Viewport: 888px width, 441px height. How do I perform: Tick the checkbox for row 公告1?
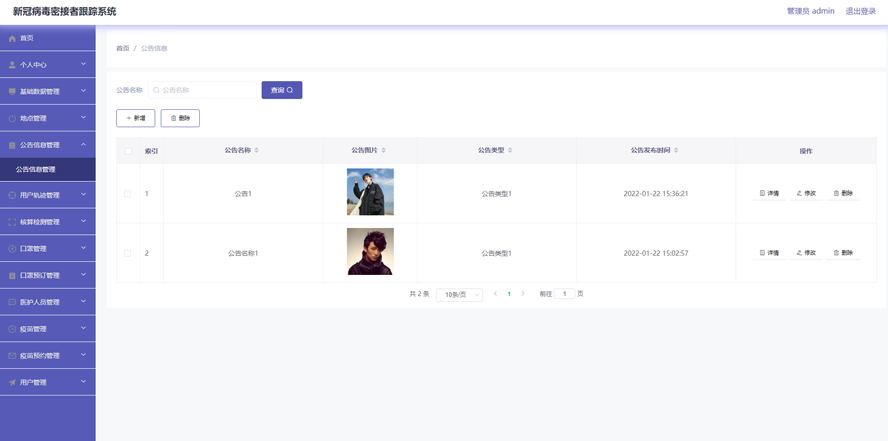[127, 194]
